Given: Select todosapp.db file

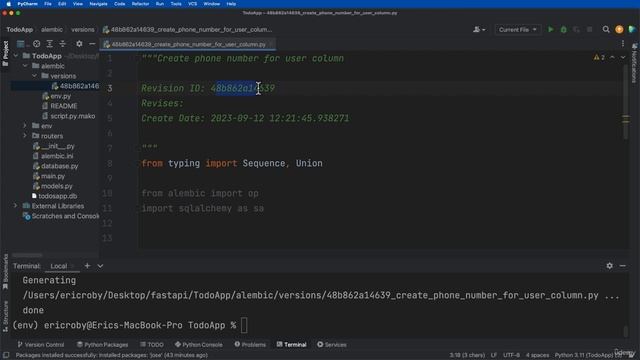Looking at the screenshot, I should coord(54,196).
